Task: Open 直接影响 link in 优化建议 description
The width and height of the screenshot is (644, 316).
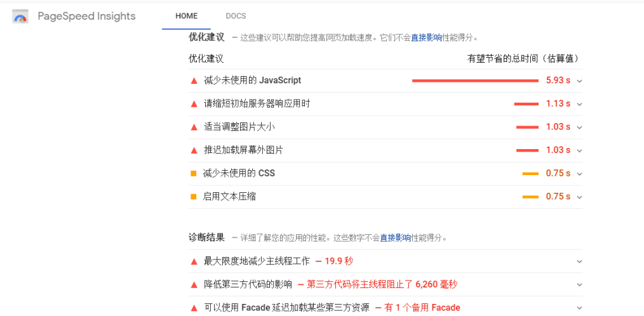Action: point(426,38)
